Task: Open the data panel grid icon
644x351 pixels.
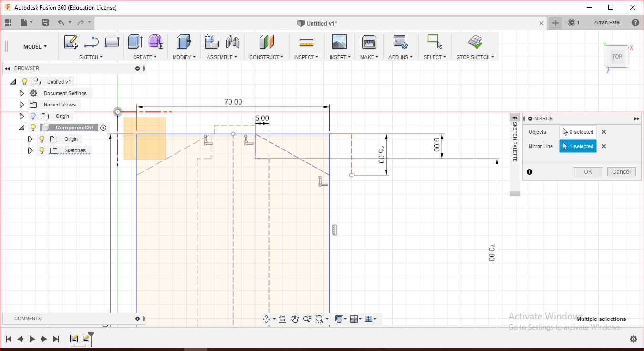Action: (8, 22)
